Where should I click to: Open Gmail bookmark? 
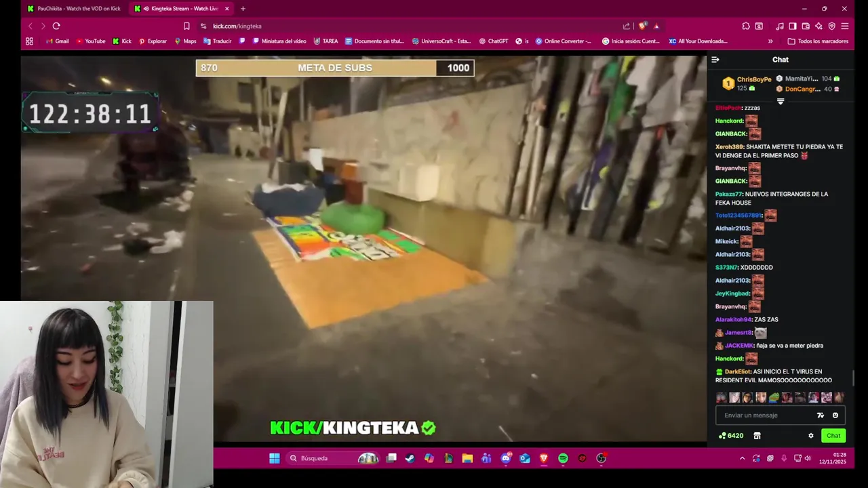tap(57, 41)
